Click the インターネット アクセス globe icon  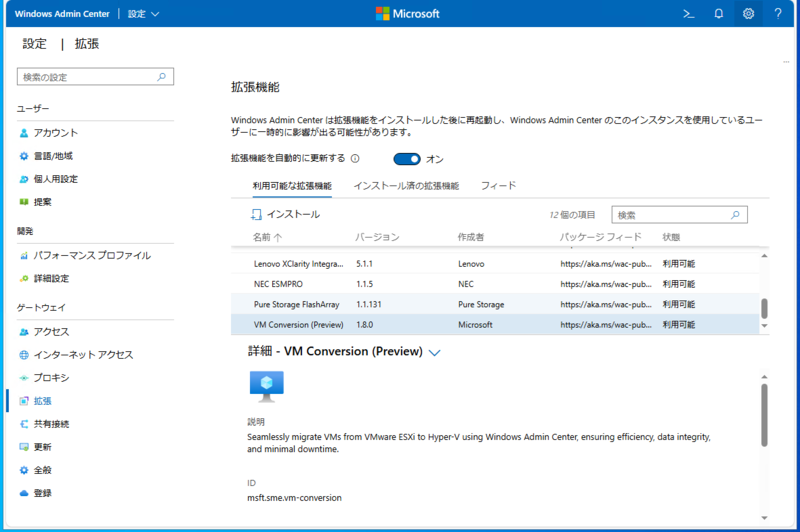click(24, 355)
